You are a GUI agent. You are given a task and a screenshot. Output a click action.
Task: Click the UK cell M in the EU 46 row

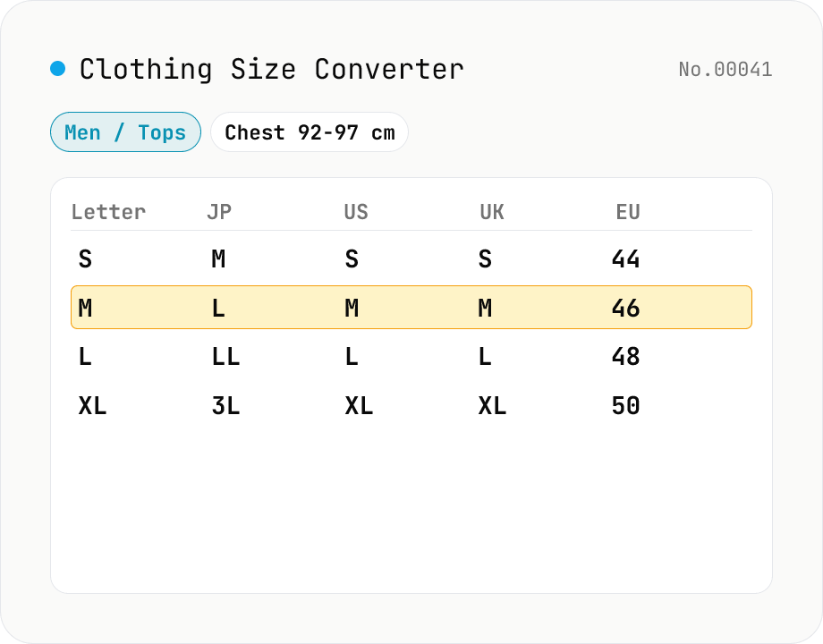[x=485, y=308]
